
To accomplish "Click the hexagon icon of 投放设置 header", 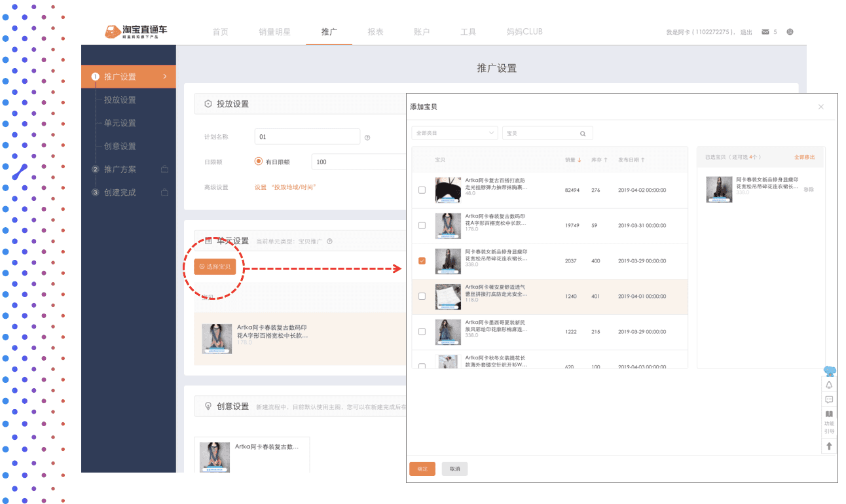I will click(208, 103).
